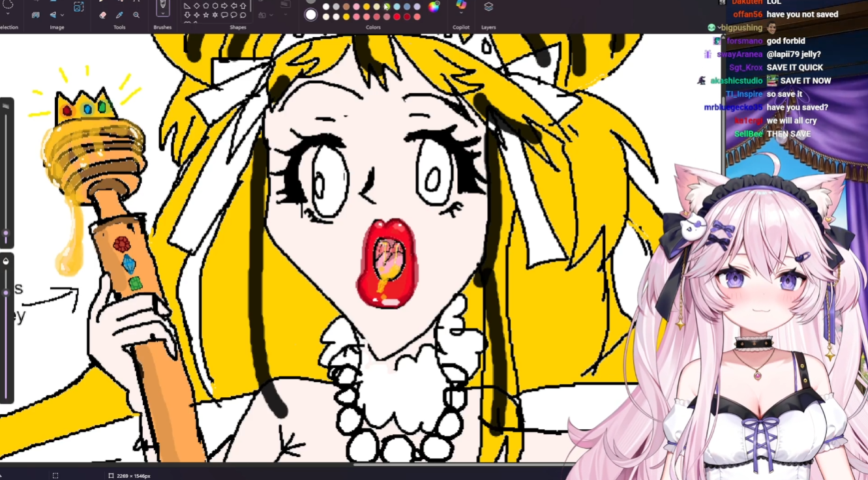Click chat username mrbluegecko35
Viewport: 868px width, 480px height.
(x=733, y=107)
